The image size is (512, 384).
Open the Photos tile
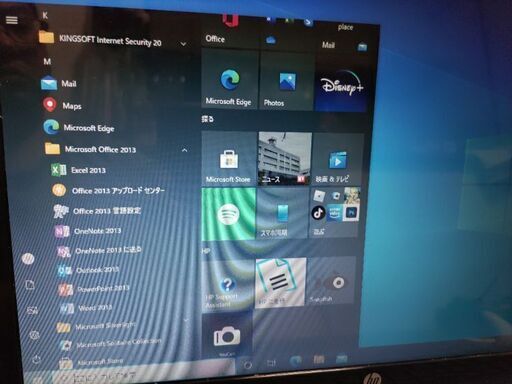[286, 81]
